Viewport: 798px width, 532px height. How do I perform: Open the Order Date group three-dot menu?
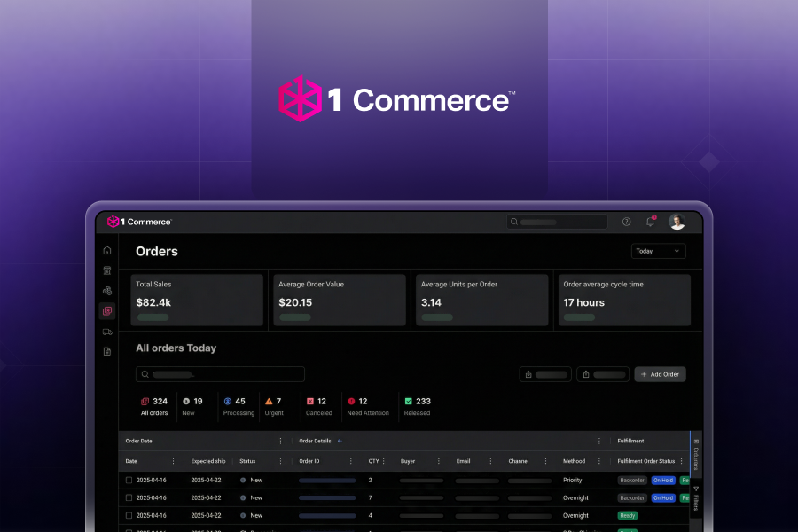[x=280, y=441]
